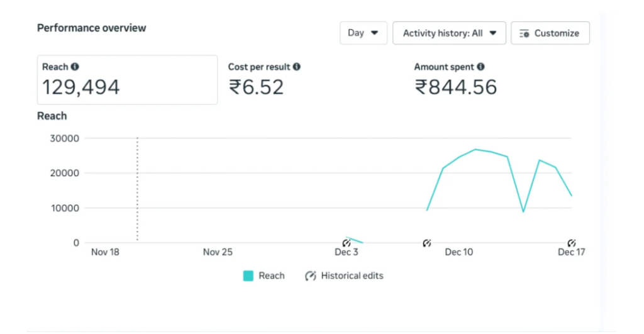Click the Cost per result info icon
This screenshot has height=334, width=644.
pos(297,67)
